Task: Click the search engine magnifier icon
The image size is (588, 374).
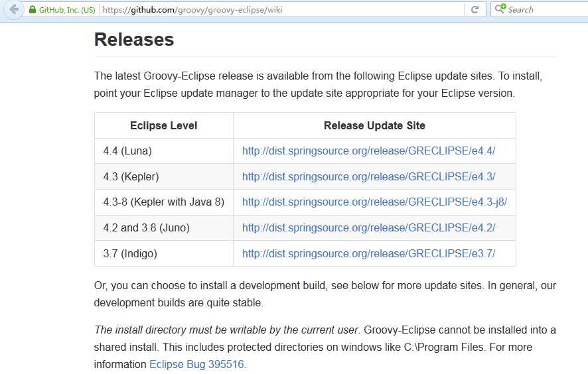Action: click(500, 9)
